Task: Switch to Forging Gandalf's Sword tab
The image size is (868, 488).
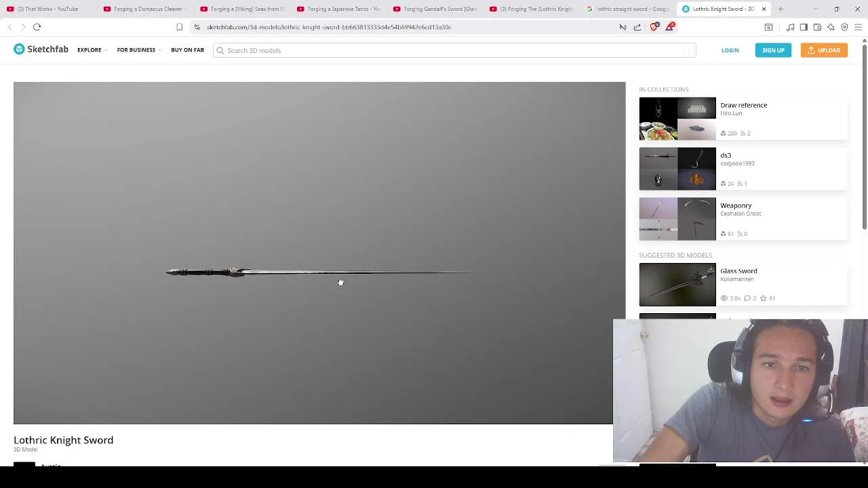Action: point(435,9)
